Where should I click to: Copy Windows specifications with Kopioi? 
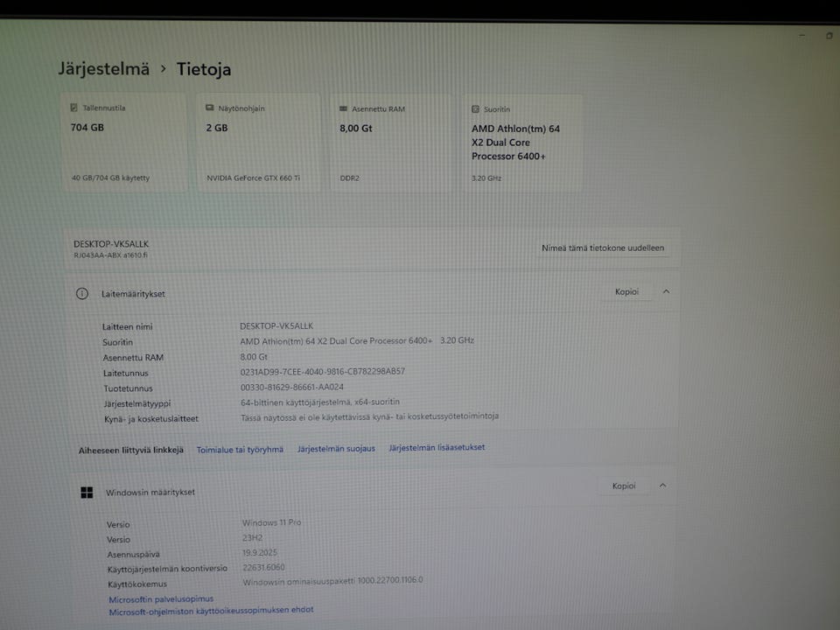[624, 486]
